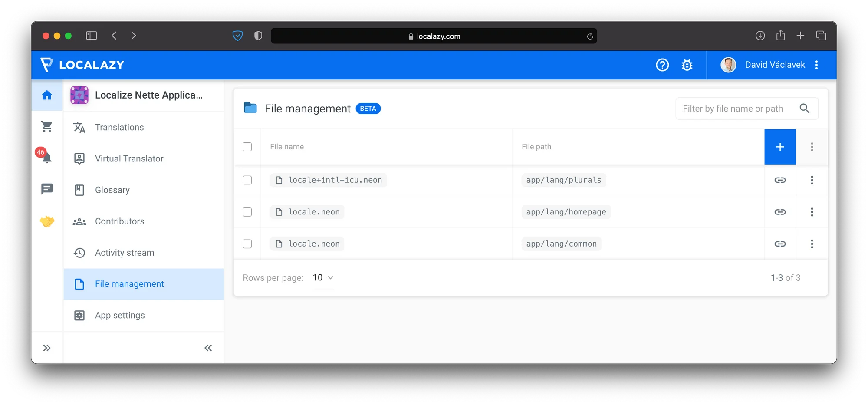This screenshot has height=405, width=868.
Task: Open user menu next to David Václavek
Action: coord(816,65)
